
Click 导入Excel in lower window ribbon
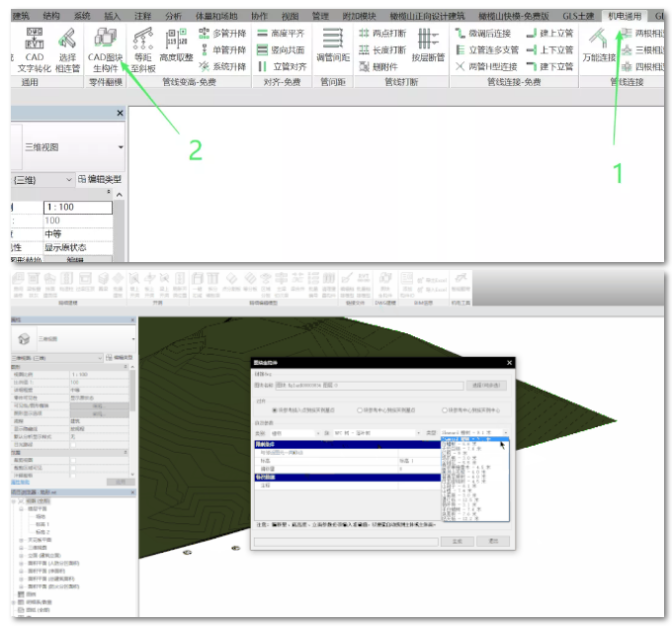[432, 290]
